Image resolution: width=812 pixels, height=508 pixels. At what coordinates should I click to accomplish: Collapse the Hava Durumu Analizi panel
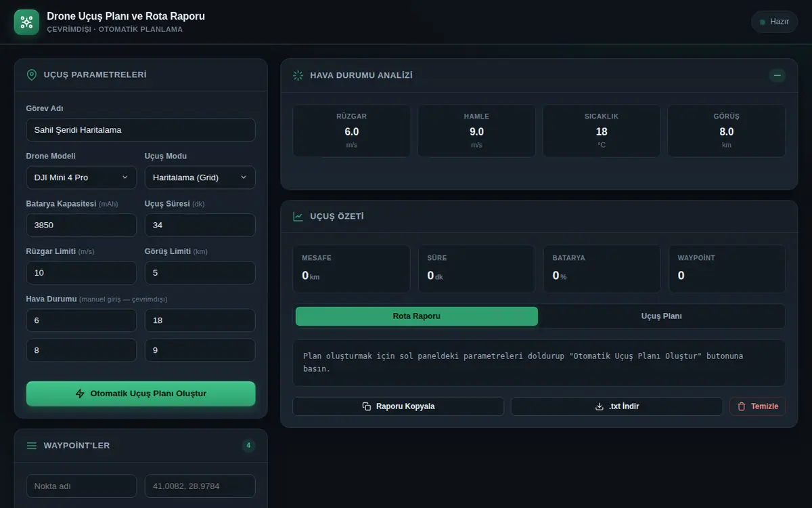777,75
